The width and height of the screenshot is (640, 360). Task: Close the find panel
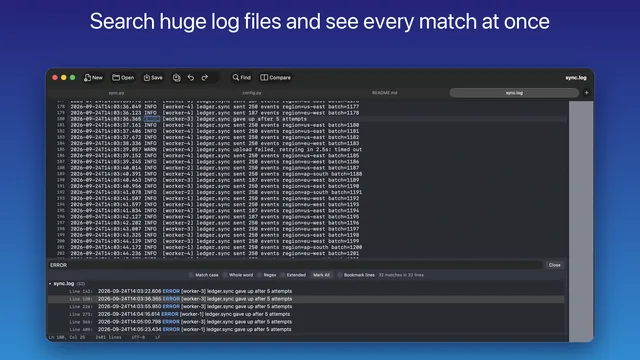pos(555,265)
